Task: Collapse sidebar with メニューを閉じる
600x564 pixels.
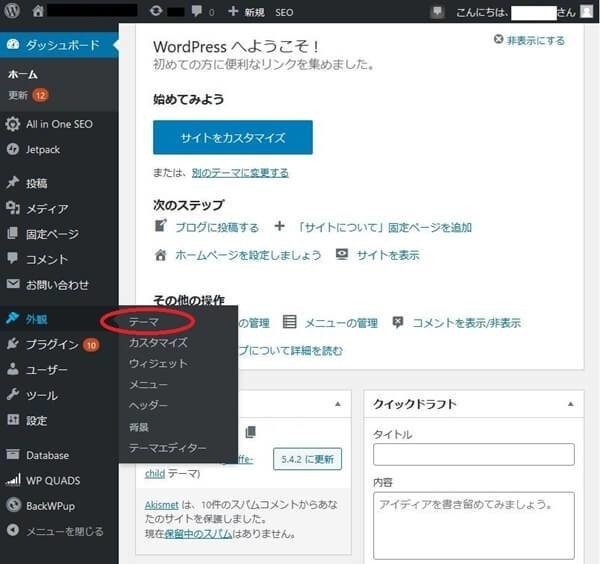Action: (x=55, y=531)
